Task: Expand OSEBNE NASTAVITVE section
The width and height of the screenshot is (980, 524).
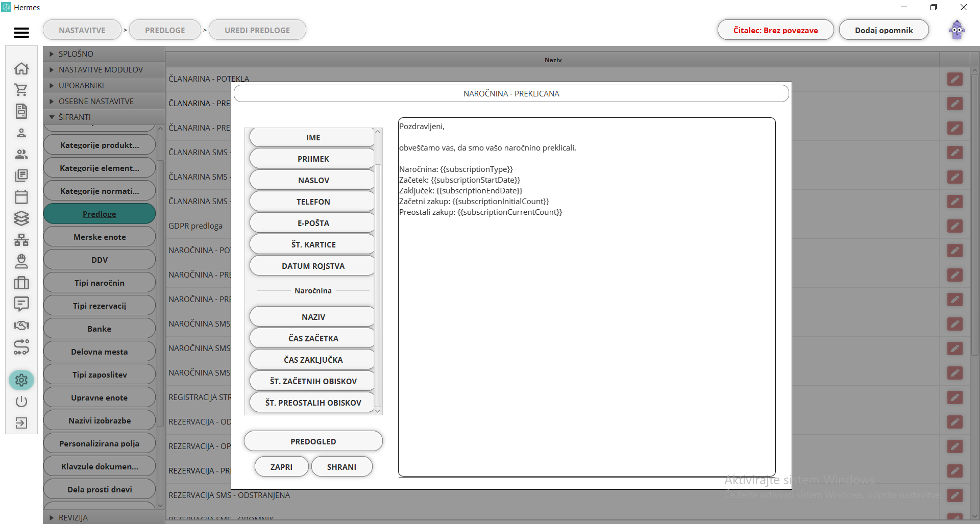Action: click(104, 101)
